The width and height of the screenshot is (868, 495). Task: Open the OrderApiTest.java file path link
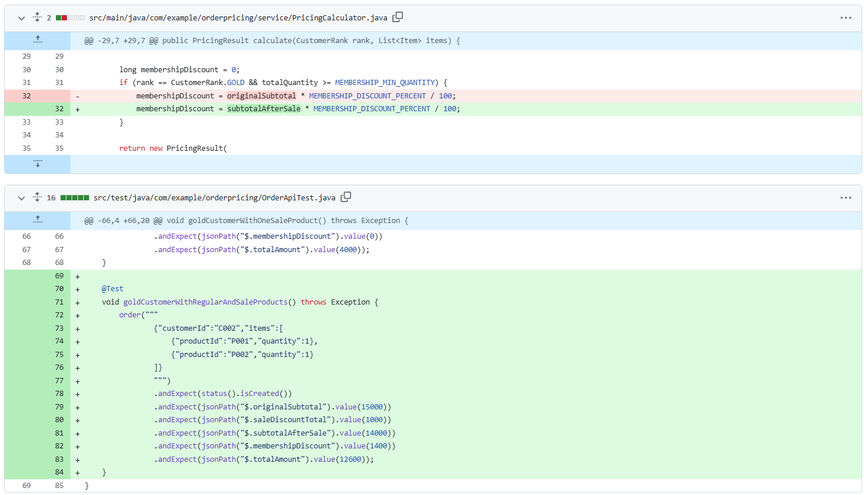(x=214, y=198)
